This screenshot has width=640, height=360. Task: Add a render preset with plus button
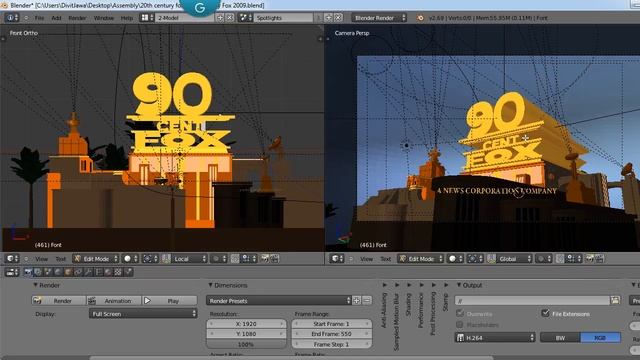(356, 300)
